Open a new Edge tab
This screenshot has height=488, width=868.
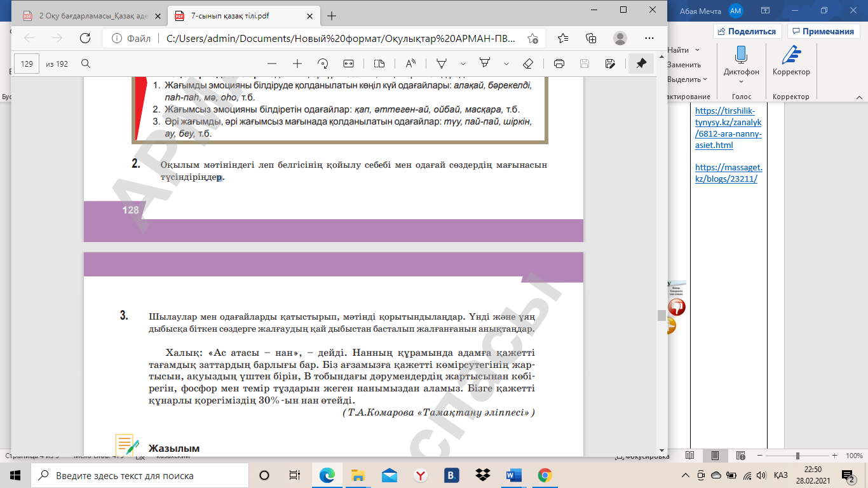point(331,16)
